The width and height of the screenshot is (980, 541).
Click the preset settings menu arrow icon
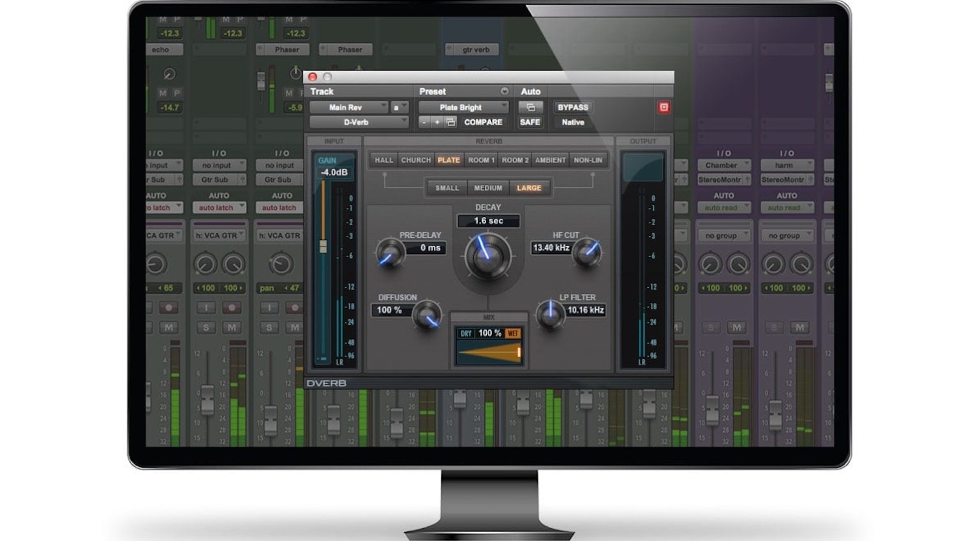[504, 91]
